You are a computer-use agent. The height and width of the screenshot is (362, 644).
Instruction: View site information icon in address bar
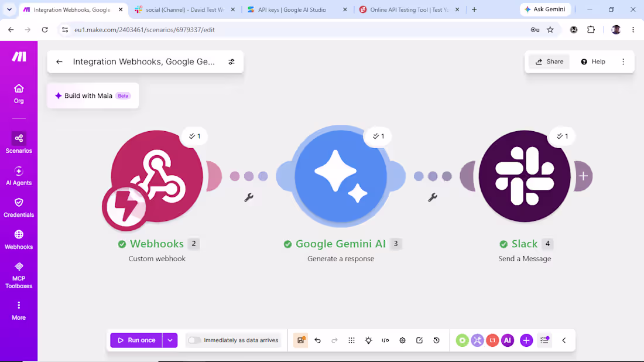tap(65, 30)
